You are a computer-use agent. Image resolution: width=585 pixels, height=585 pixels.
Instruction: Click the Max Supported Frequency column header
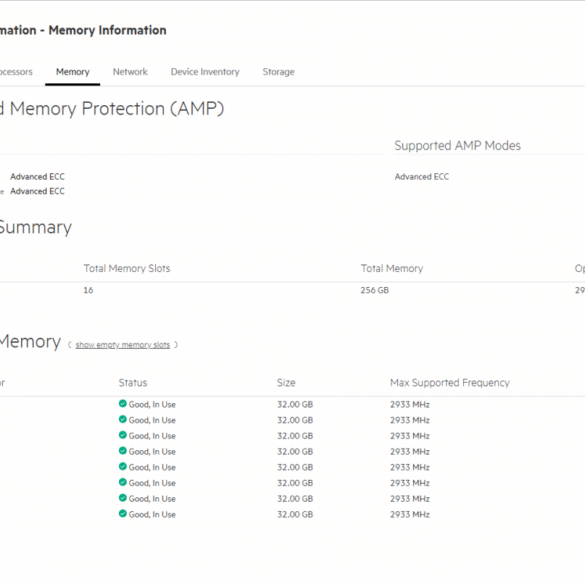tap(450, 383)
